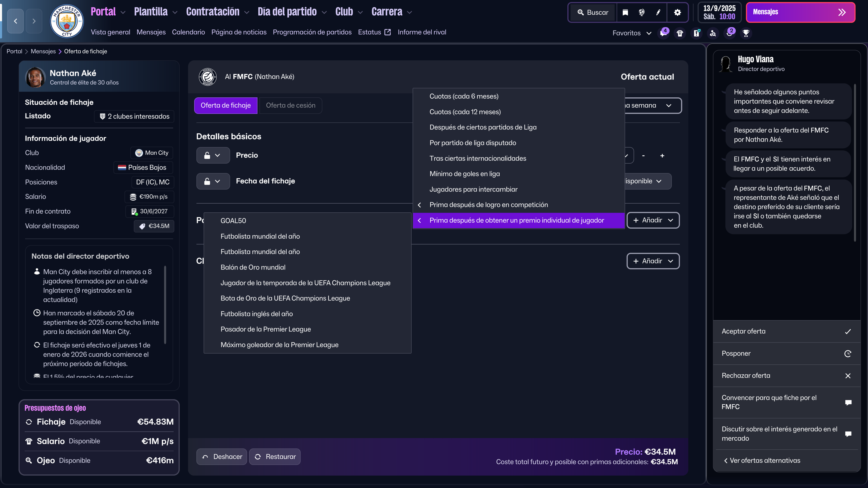Click the bookmark icon next to Buscar
Viewport: 868px width, 488px height.
point(625,12)
